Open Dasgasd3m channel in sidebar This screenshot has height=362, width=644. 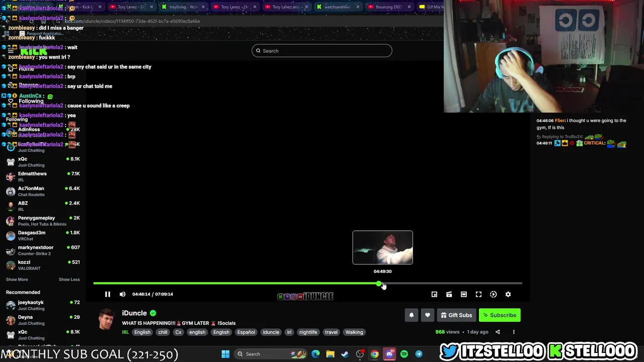pos(43,235)
